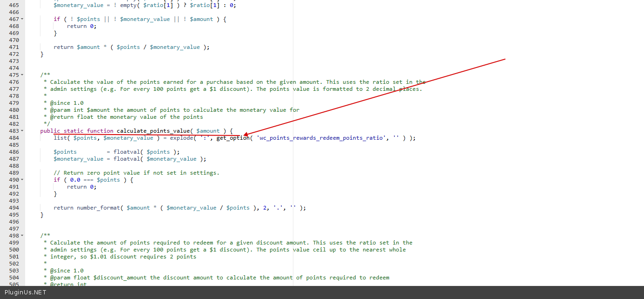This screenshot has width=644, height=299.
Task: Click line number 484 in the gutter
Action: pos(14,138)
